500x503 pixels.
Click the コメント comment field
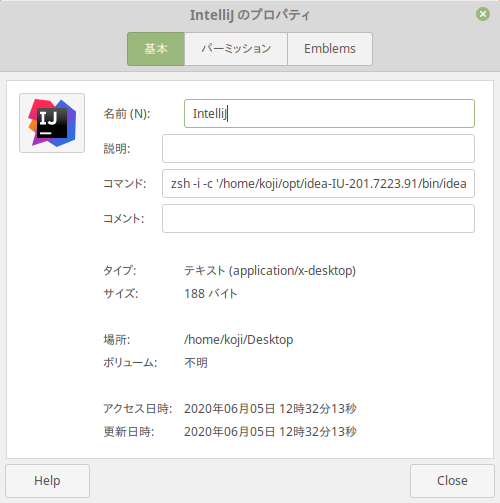(x=318, y=218)
